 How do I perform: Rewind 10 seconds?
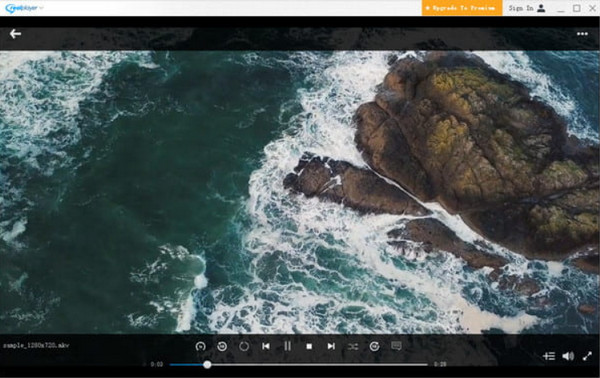222,346
